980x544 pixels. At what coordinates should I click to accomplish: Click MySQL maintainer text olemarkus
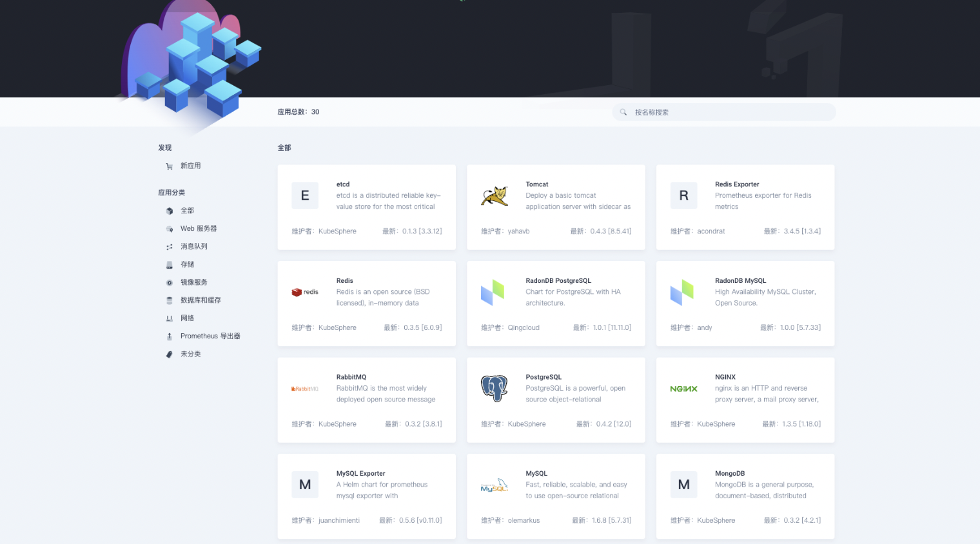pyautogui.click(x=524, y=521)
